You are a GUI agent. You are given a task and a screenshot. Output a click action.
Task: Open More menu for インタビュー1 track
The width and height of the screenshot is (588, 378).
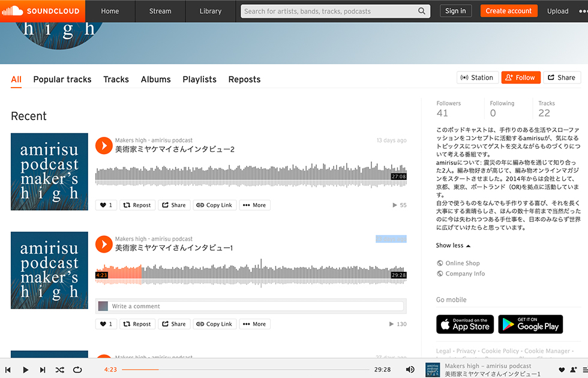click(254, 324)
